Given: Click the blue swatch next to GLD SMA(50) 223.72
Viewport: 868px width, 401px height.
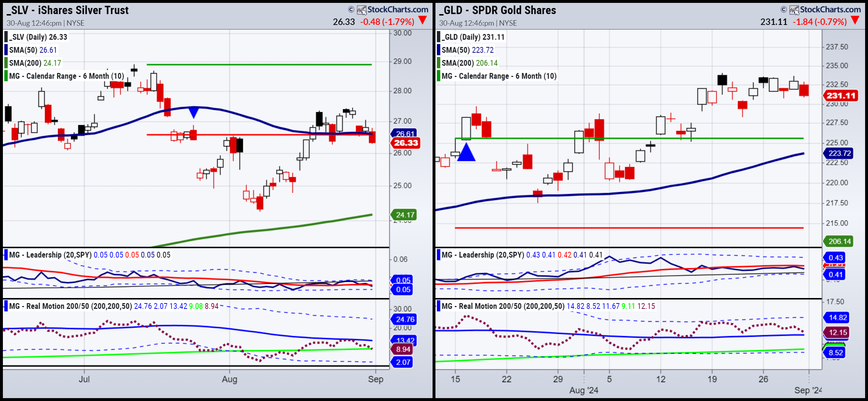Looking at the screenshot, I should [438, 50].
